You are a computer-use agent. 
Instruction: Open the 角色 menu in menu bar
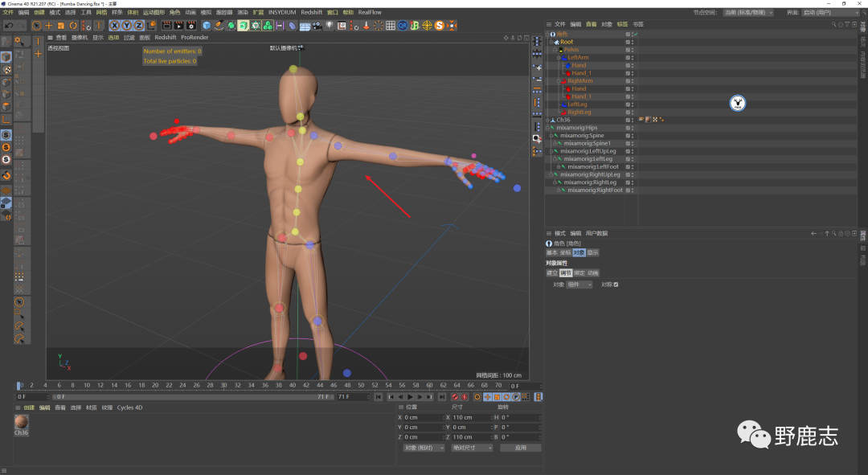tap(174, 13)
